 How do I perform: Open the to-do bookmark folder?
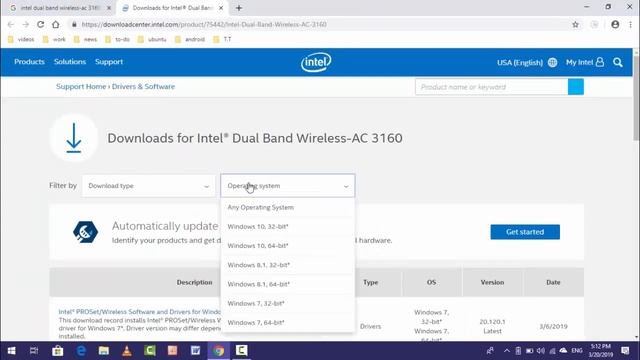click(x=118, y=40)
